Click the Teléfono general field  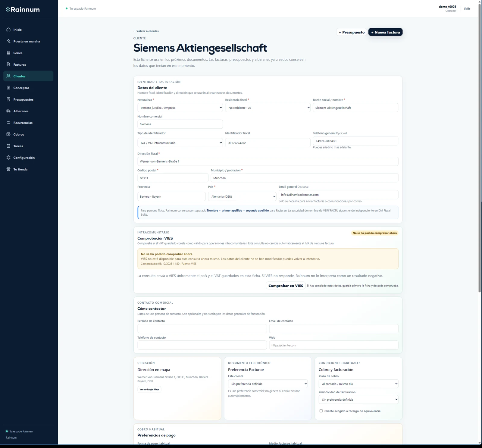355,141
